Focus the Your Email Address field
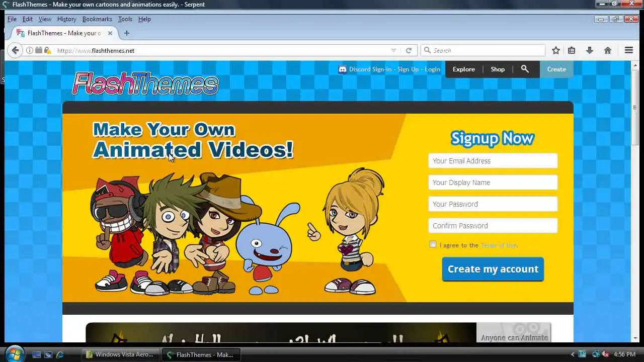 493,161
